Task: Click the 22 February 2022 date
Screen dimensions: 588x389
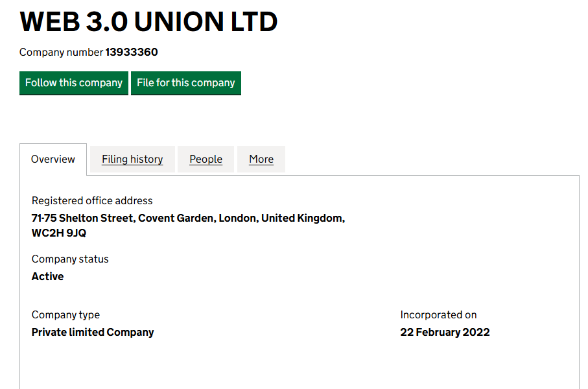Action: [x=445, y=333]
